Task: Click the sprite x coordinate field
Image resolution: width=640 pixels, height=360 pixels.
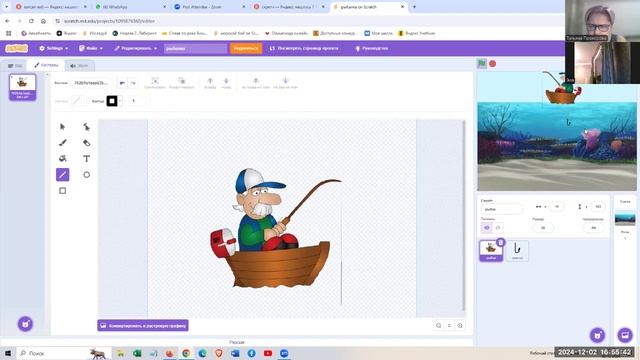Action: click(557, 207)
